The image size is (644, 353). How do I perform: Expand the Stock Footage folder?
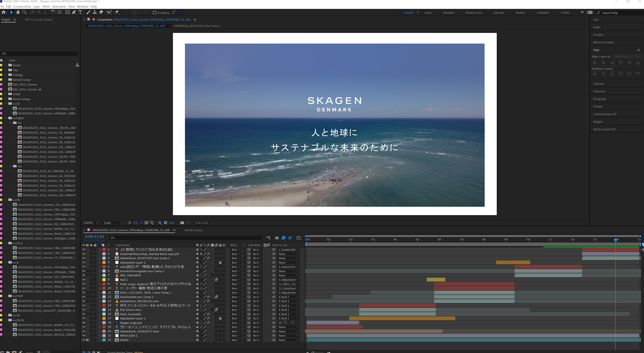tap(5, 99)
